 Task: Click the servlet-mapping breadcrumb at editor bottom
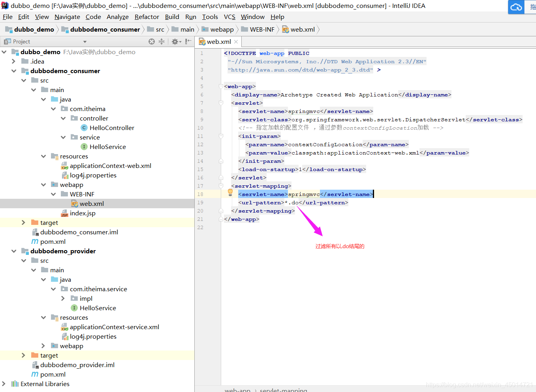pos(283,390)
